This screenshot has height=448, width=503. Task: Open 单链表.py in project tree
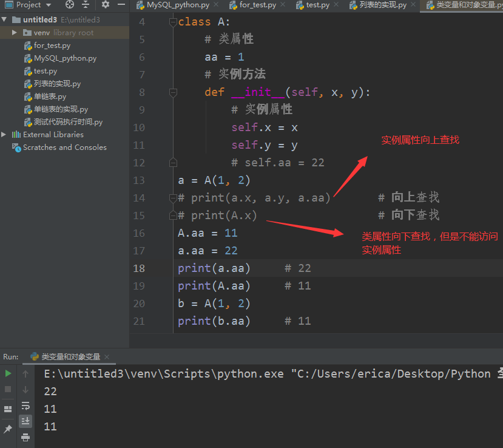(x=50, y=97)
